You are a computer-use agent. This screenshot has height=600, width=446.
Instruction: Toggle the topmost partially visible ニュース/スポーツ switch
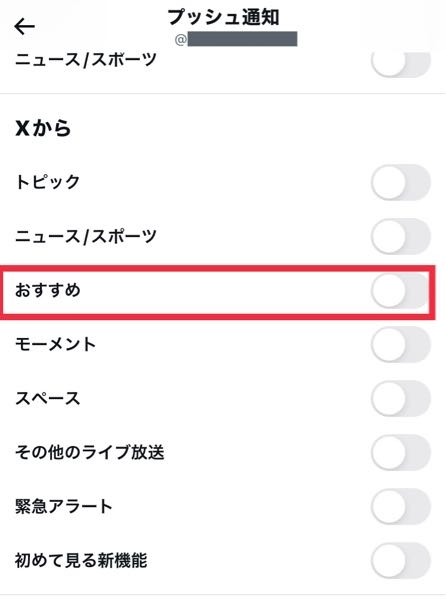401,64
